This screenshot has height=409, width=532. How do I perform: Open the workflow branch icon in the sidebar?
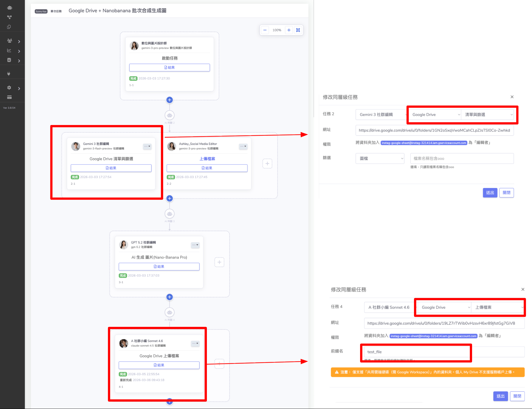click(9, 17)
